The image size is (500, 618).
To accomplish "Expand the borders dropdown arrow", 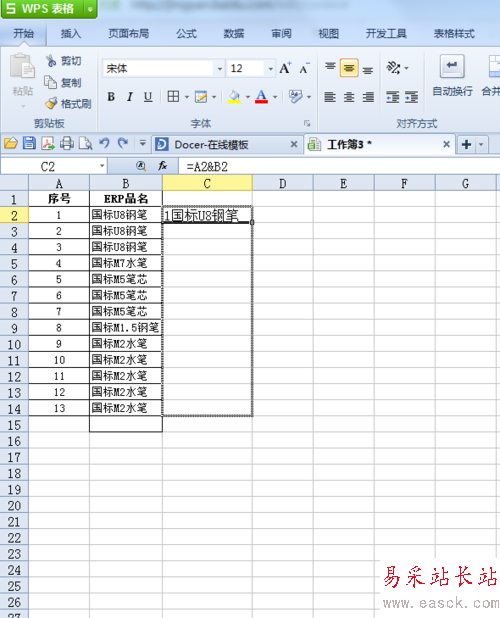I will (186, 97).
